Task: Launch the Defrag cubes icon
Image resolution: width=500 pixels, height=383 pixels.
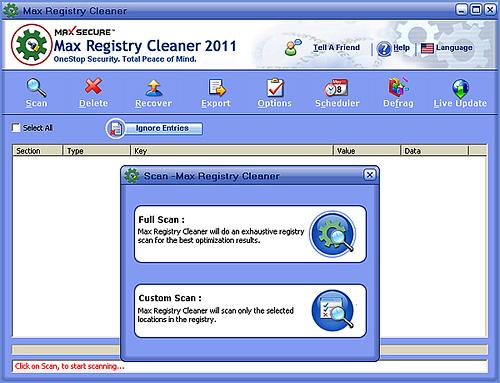Action: click(398, 87)
